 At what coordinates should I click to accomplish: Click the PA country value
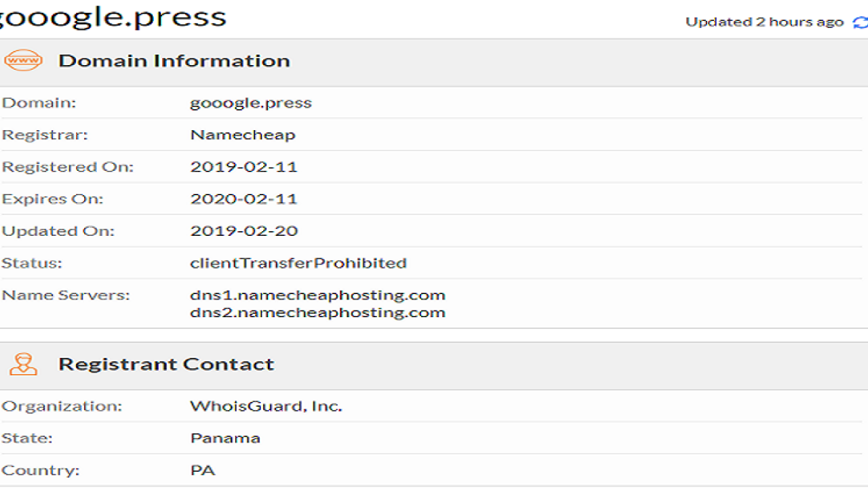(203, 470)
